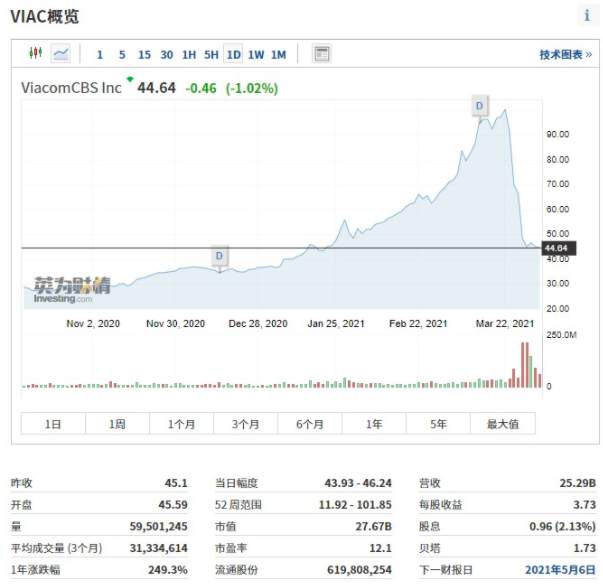Click the 1年涨跌幅 value 249.3%
603x587 pixels.
click(168, 569)
